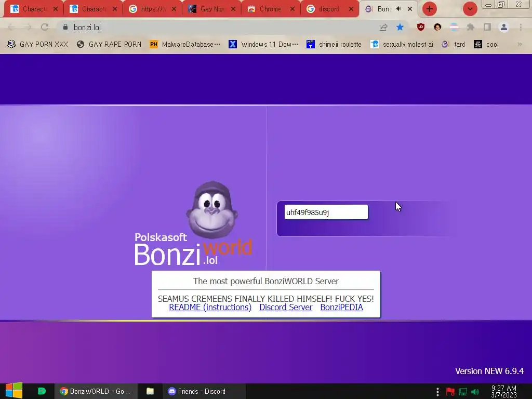Open File Explorer from the taskbar

150,391
